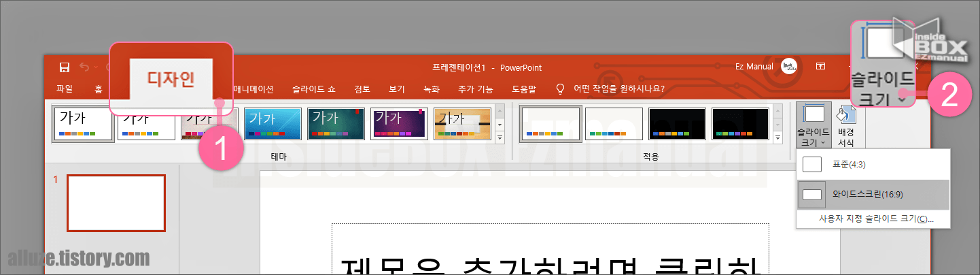Click the 슬라이드 크기 ribbon button
The height and width of the screenshot is (275, 980).
pos(813,125)
